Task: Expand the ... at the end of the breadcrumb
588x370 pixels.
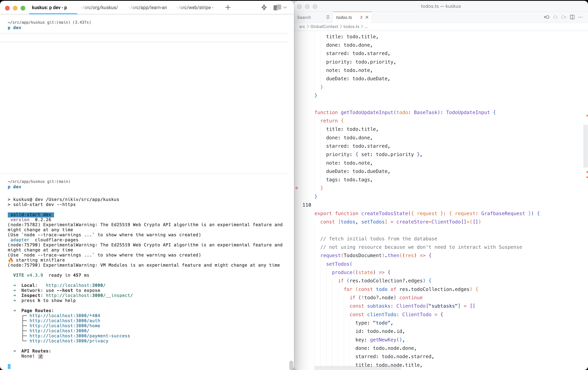Action: [366, 27]
